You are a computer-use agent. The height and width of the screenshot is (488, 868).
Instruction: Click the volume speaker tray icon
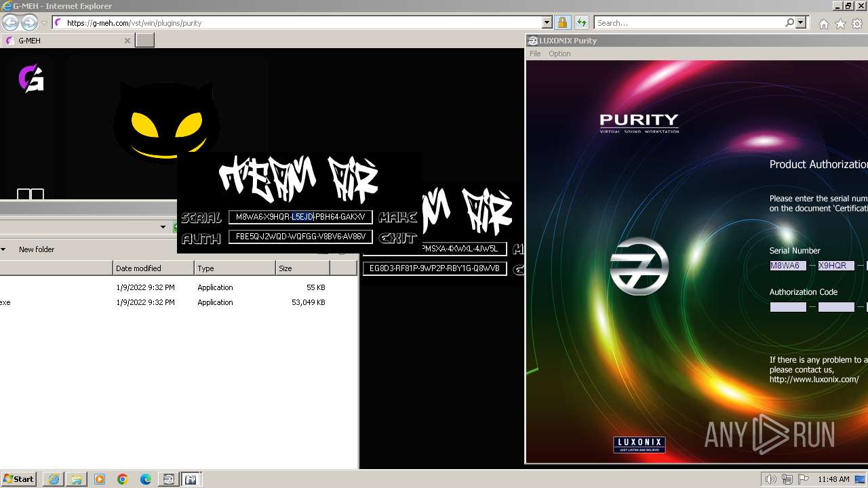pyautogui.click(x=770, y=479)
